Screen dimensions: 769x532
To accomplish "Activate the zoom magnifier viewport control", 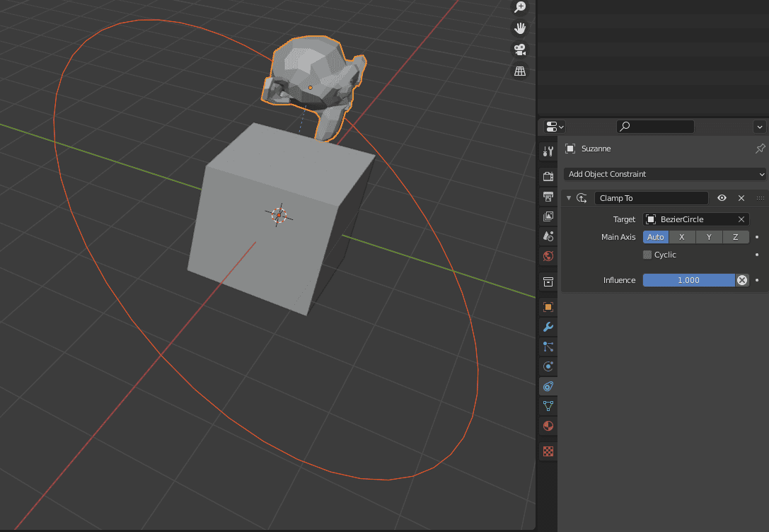I will (x=519, y=7).
